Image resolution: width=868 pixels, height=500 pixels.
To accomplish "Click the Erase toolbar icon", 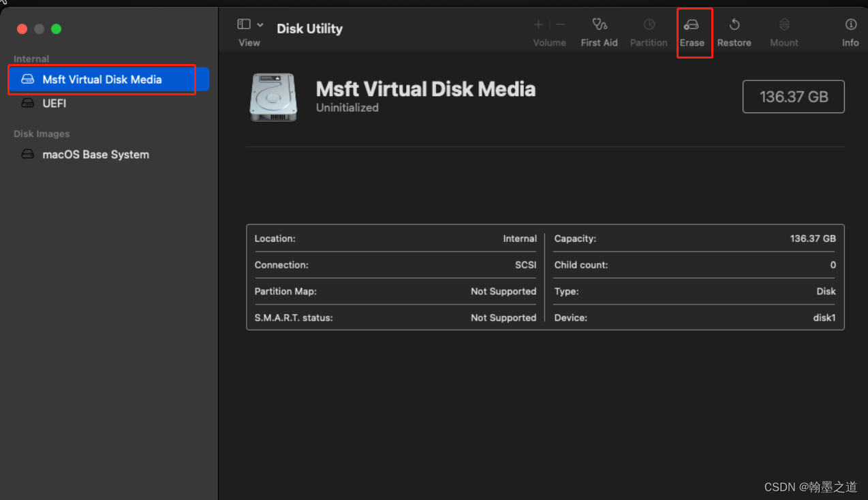I will 692,25.
